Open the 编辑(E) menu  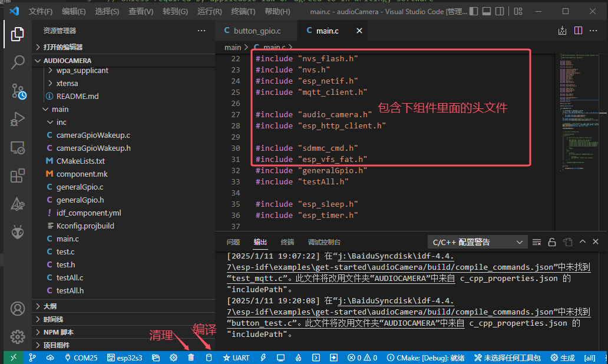(74, 11)
